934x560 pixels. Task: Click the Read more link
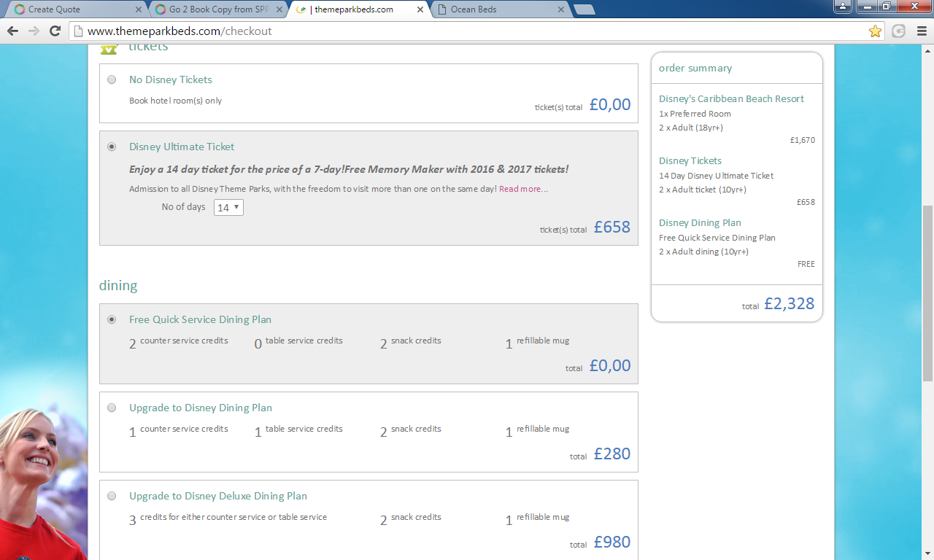pos(523,189)
